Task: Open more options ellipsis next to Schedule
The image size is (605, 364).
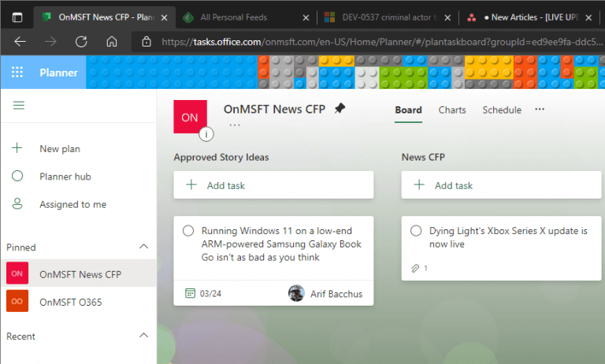Action: (x=540, y=110)
